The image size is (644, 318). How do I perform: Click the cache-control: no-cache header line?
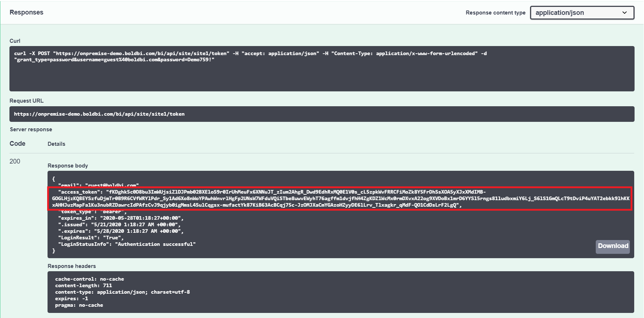click(x=89, y=279)
